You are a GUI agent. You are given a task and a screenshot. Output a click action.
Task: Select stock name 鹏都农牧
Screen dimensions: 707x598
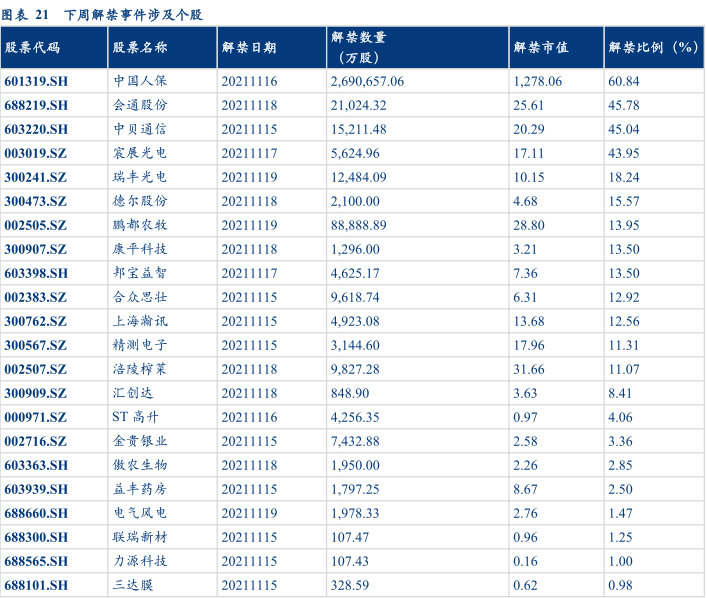tap(140, 225)
